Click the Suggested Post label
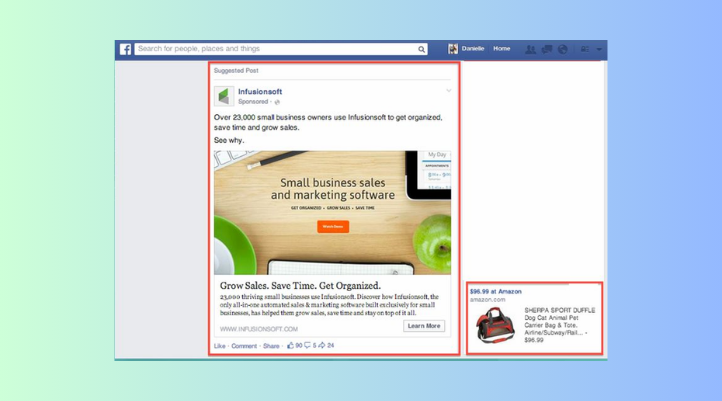 [x=236, y=70]
